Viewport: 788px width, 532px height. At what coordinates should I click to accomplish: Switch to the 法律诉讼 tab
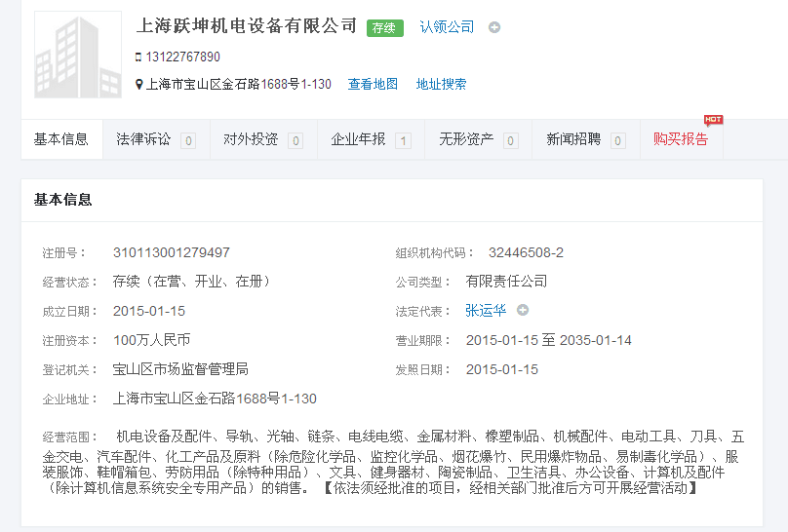point(143,139)
